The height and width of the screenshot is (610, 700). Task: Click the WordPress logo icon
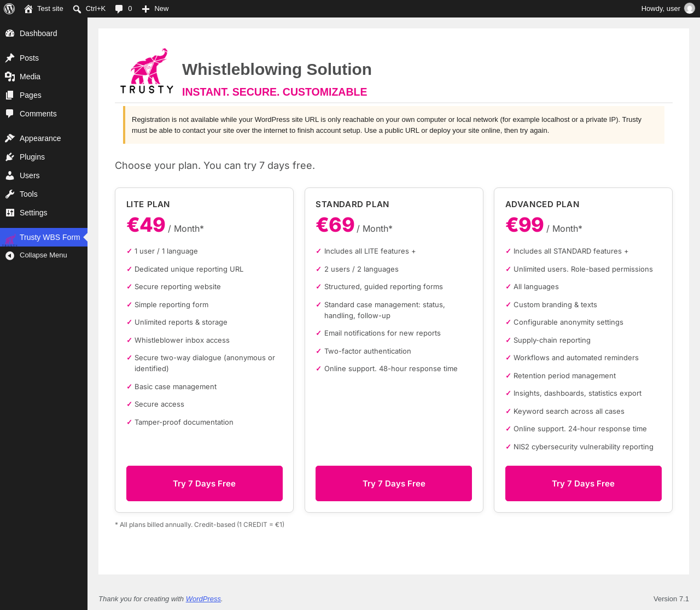[9, 9]
